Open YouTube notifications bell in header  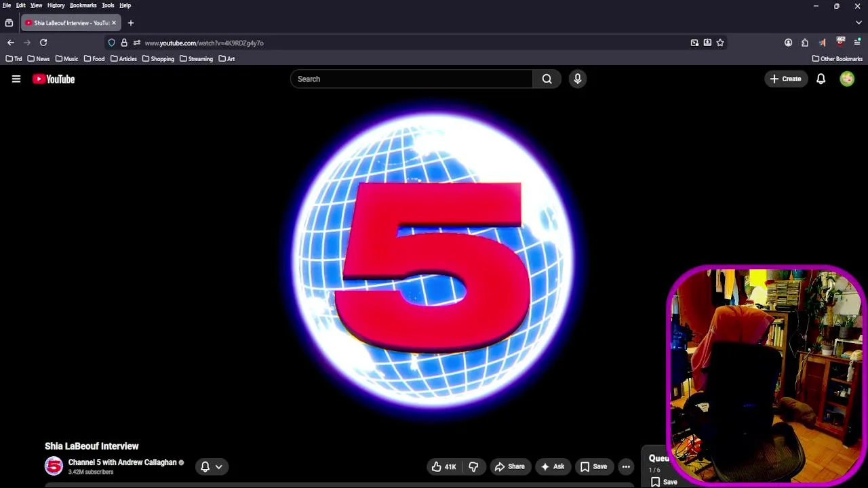[821, 79]
